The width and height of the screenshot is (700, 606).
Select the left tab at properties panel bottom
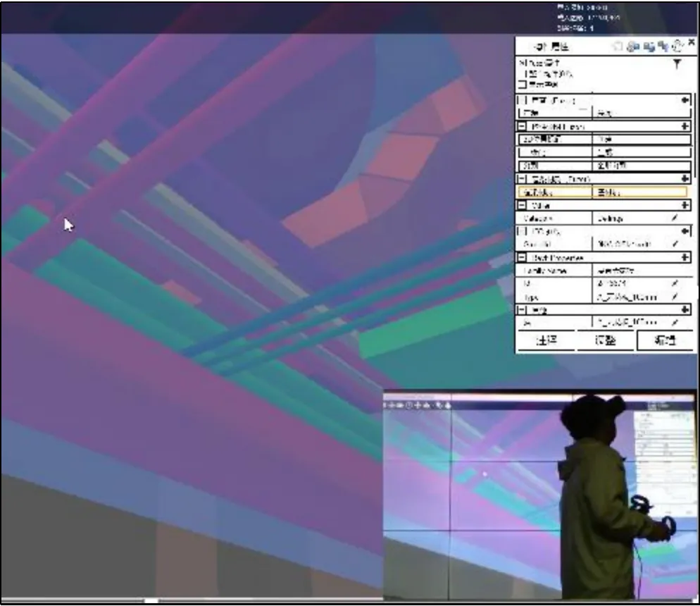(546, 340)
